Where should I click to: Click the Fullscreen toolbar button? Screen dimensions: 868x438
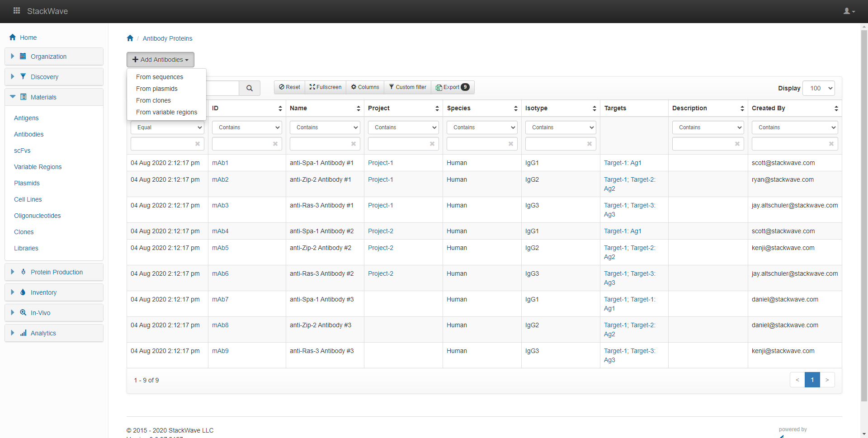[325, 87]
